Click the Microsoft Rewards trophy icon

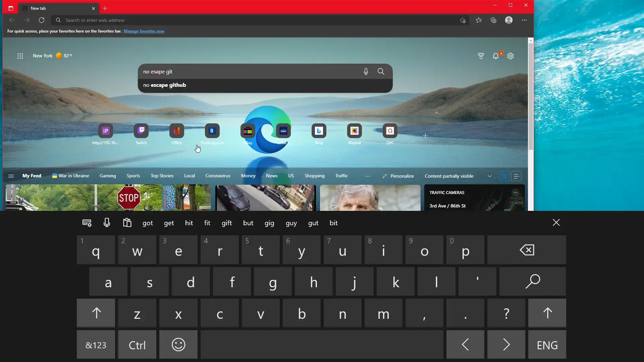point(481,56)
